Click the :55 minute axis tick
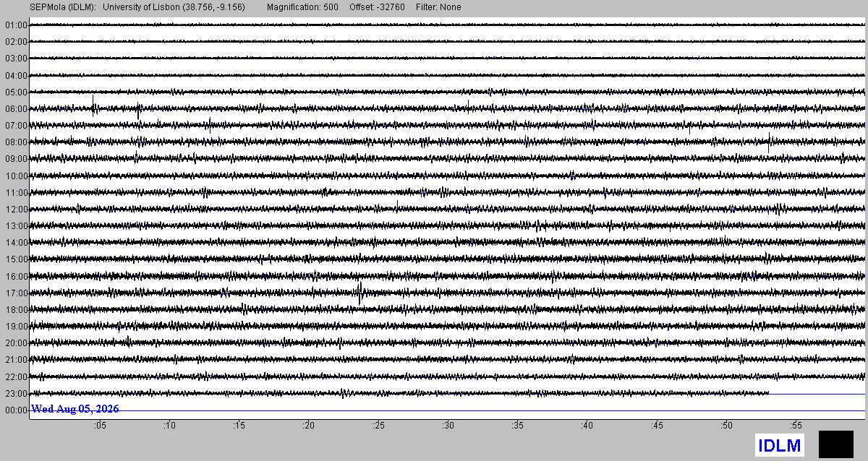868x461 pixels. coord(796,426)
